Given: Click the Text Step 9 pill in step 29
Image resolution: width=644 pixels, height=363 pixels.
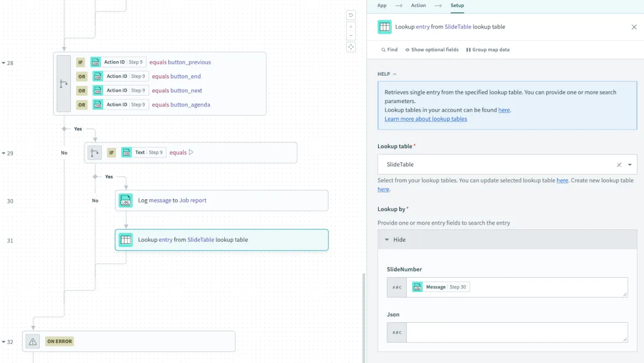Looking at the screenshot, I should (143, 153).
